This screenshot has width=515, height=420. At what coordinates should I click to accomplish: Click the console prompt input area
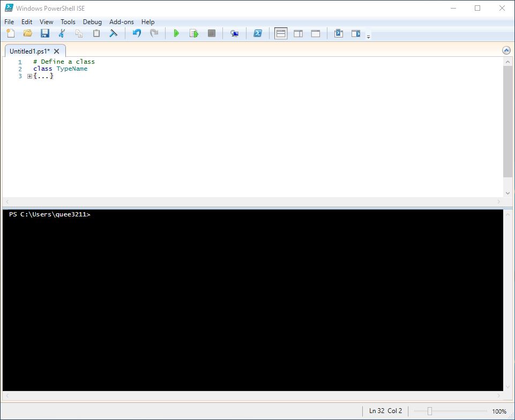[x=134, y=214]
